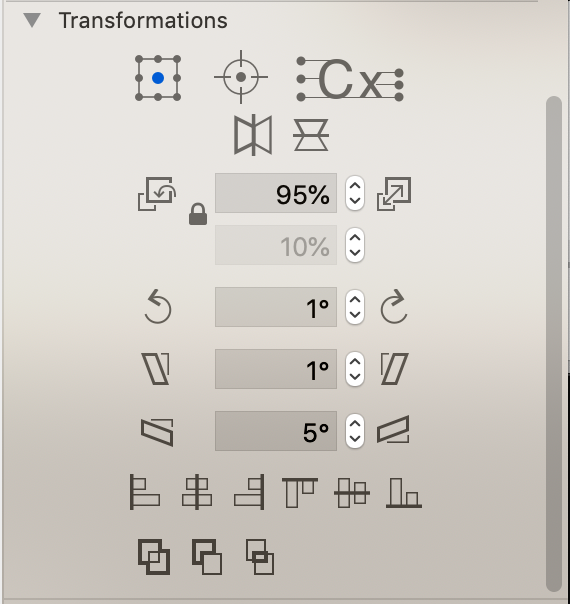Align selection to left edges
The height and width of the screenshot is (604, 570).
click(145, 492)
